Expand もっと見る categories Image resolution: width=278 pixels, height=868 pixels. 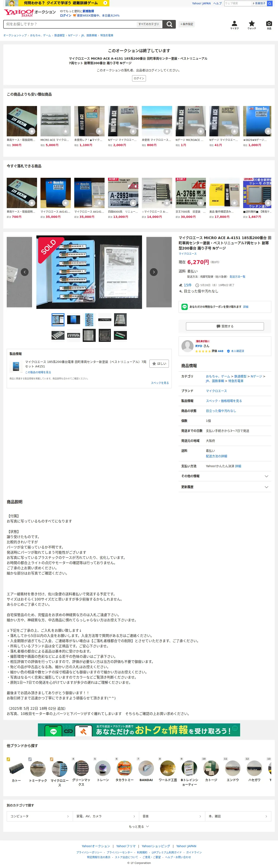click(139, 826)
